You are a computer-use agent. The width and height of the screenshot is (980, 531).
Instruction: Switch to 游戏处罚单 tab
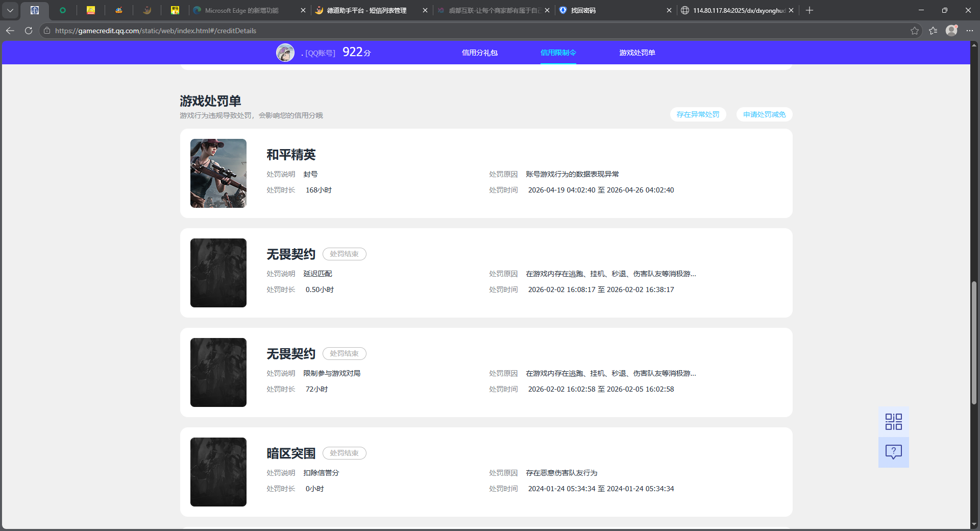tap(637, 53)
